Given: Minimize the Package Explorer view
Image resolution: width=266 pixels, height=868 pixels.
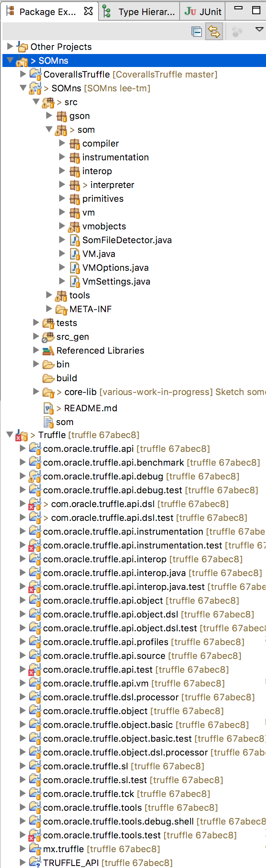Looking at the screenshot, I should 239,8.
